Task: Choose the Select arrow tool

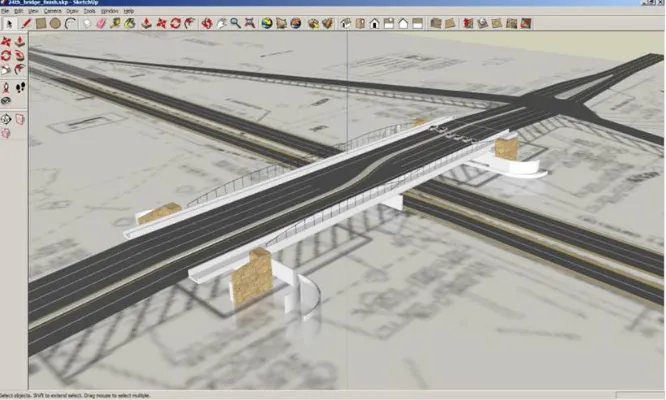Action: [8, 24]
